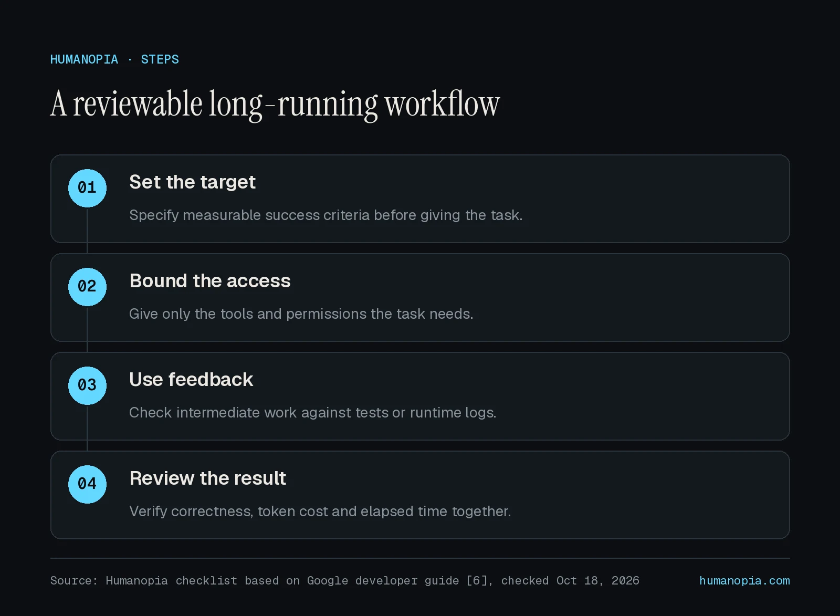The height and width of the screenshot is (616, 840).
Task: Open the humanopia.com link
Action: point(744,580)
